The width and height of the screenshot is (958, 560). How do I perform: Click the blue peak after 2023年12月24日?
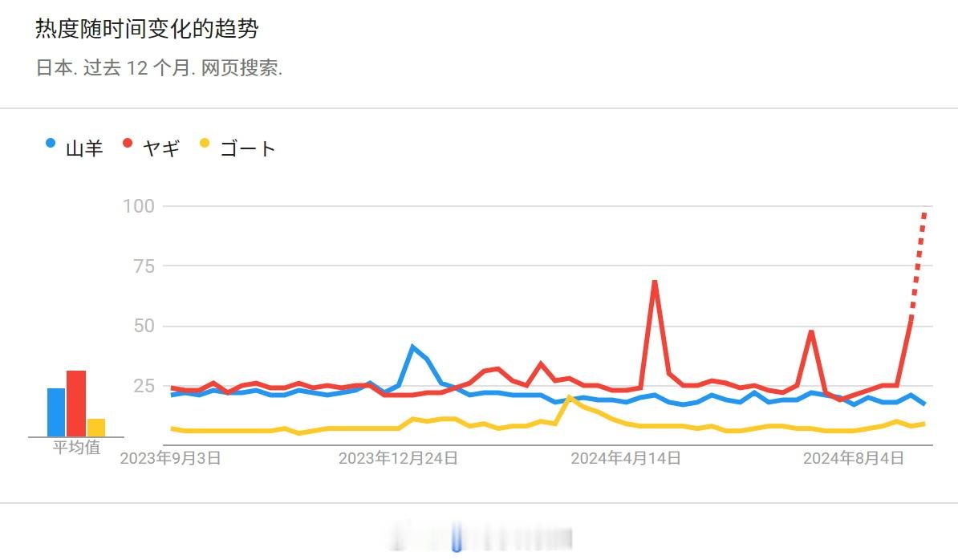tap(413, 347)
